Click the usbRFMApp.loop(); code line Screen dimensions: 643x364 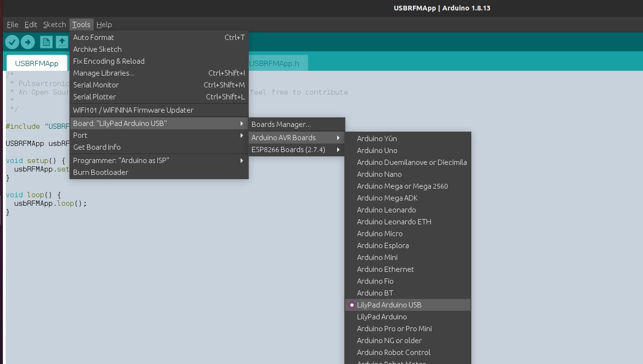[50, 203]
